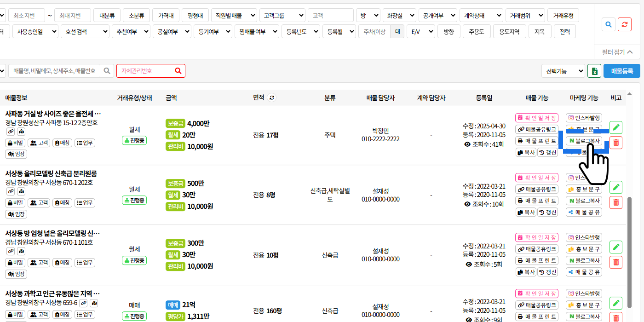Open 임장 site-visit button on 사파동 listing
This screenshot has height=322, width=644.
click(x=16, y=154)
